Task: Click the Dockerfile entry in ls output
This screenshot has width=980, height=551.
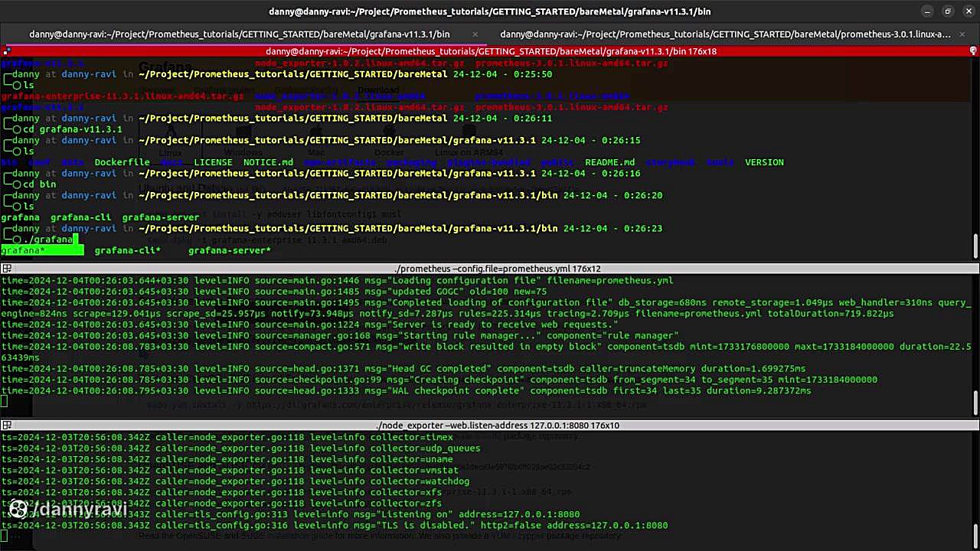Action: [x=122, y=162]
